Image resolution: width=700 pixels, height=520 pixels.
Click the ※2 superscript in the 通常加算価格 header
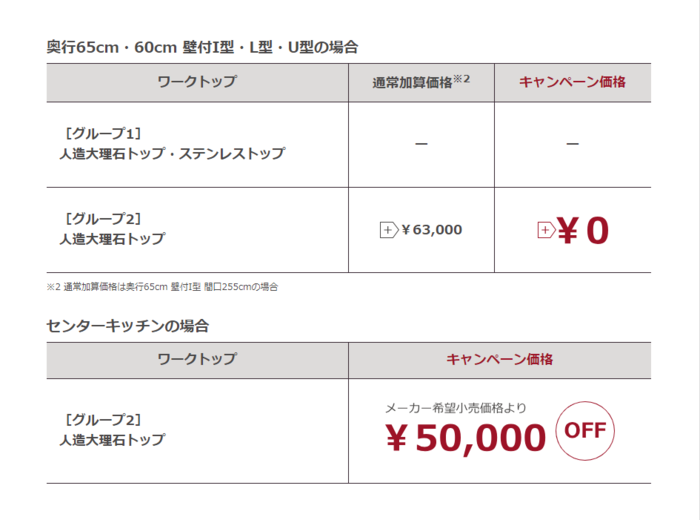tap(461, 77)
